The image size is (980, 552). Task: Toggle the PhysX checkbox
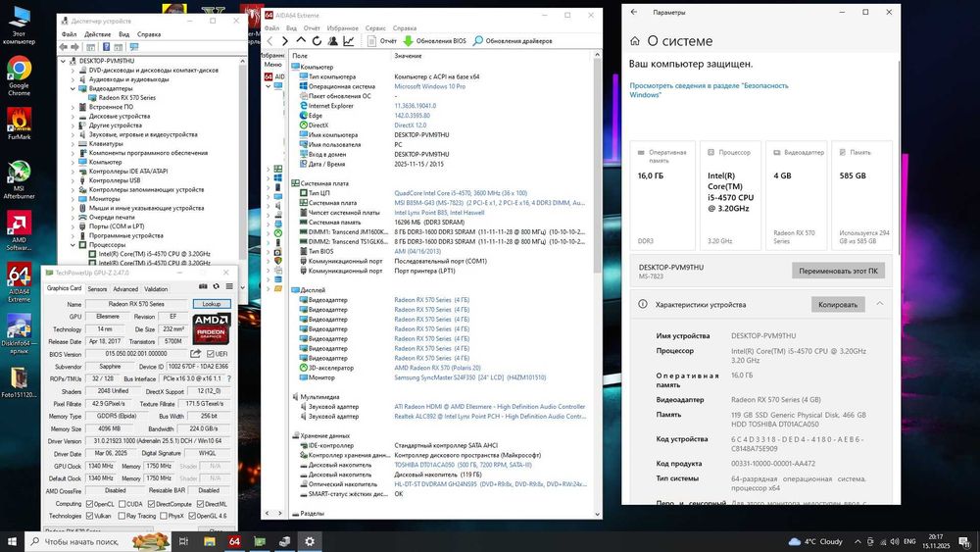(x=163, y=516)
